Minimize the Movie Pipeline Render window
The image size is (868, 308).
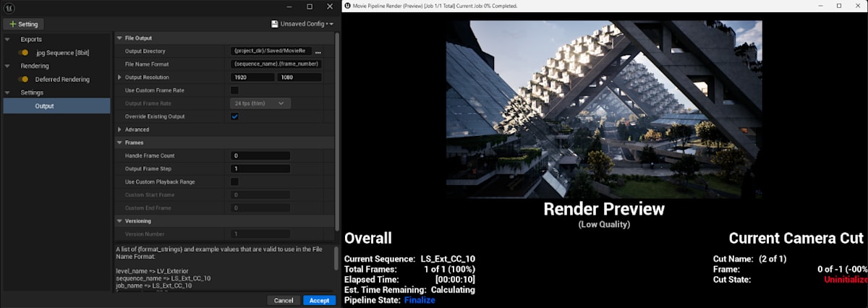(819, 6)
